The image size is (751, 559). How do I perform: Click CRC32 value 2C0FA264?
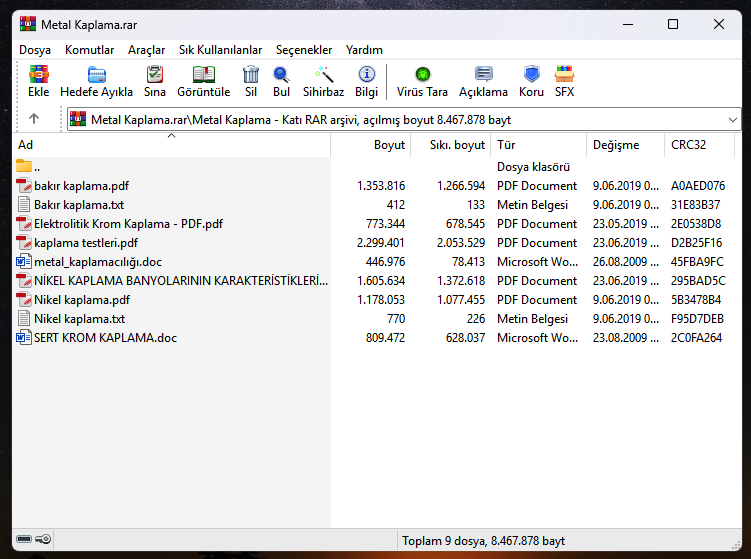point(696,338)
